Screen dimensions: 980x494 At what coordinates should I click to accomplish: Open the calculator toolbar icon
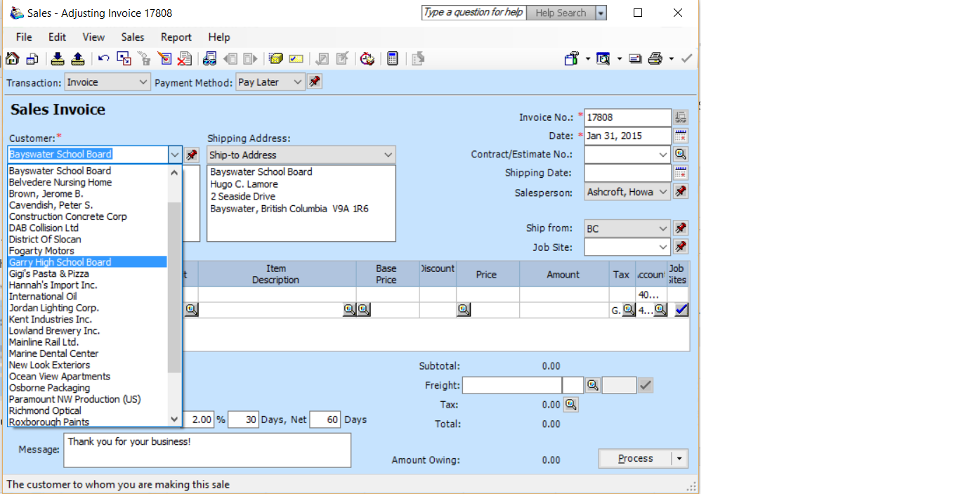tap(393, 59)
